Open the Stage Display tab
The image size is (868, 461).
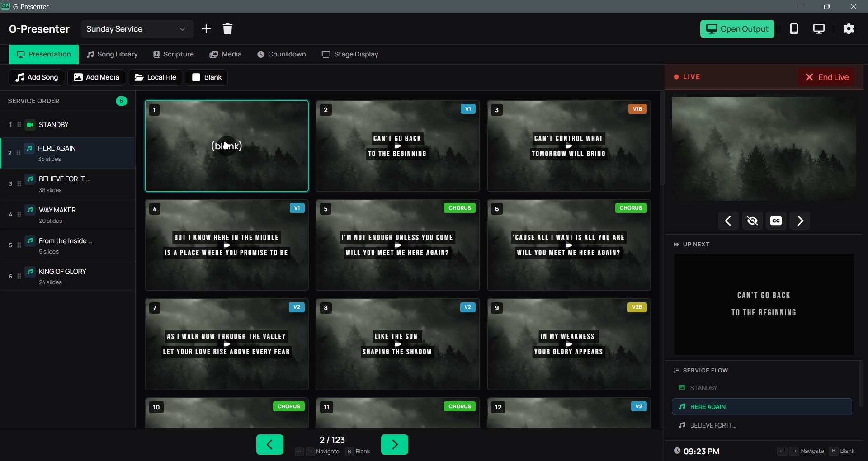coord(350,54)
